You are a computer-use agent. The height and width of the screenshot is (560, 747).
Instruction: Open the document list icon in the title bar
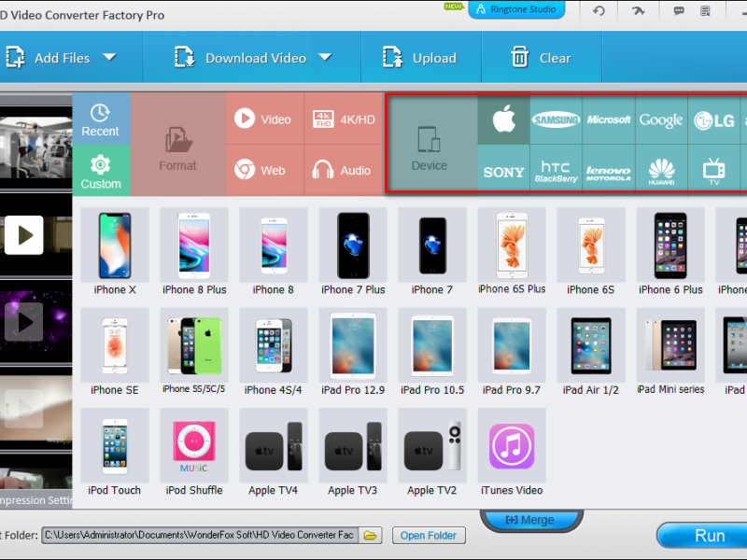(706, 10)
